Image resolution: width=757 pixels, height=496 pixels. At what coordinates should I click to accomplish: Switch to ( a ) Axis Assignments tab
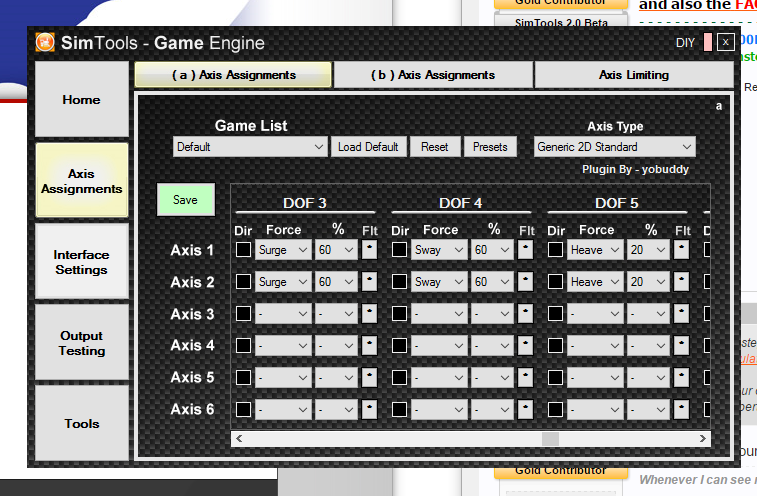pyautogui.click(x=234, y=75)
